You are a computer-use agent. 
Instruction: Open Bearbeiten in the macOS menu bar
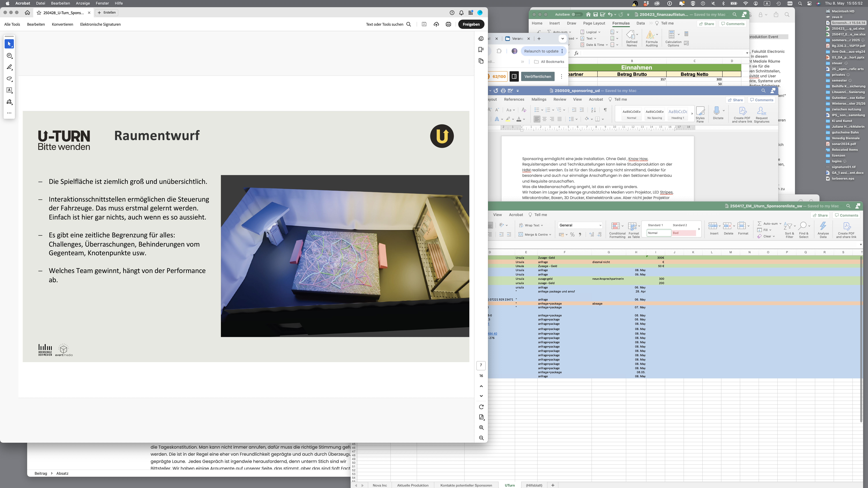pos(60,3)
